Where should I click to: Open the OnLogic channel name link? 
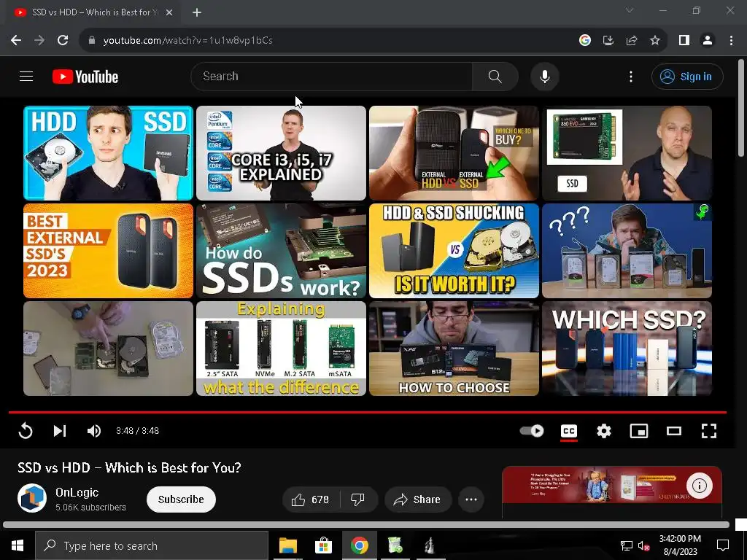pyautogui.click(x=77, y=492)
